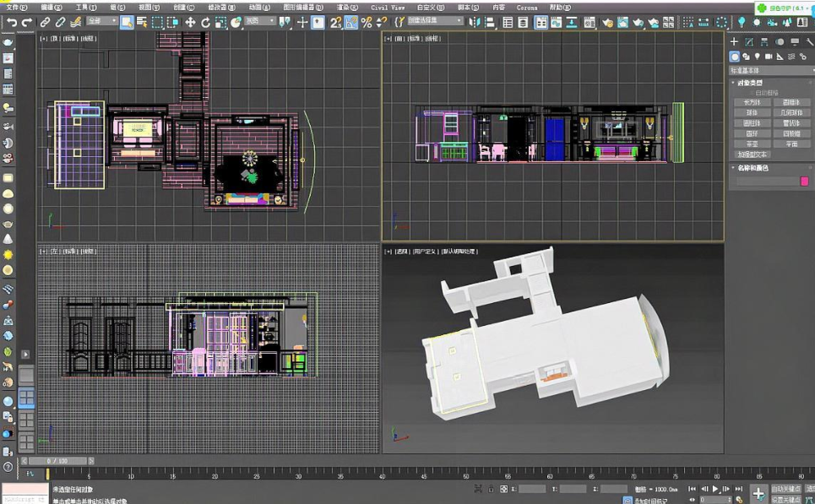The image size is (815, 504).
Task: Open the Modify tab in command panel
Action: tap(750, 41)
